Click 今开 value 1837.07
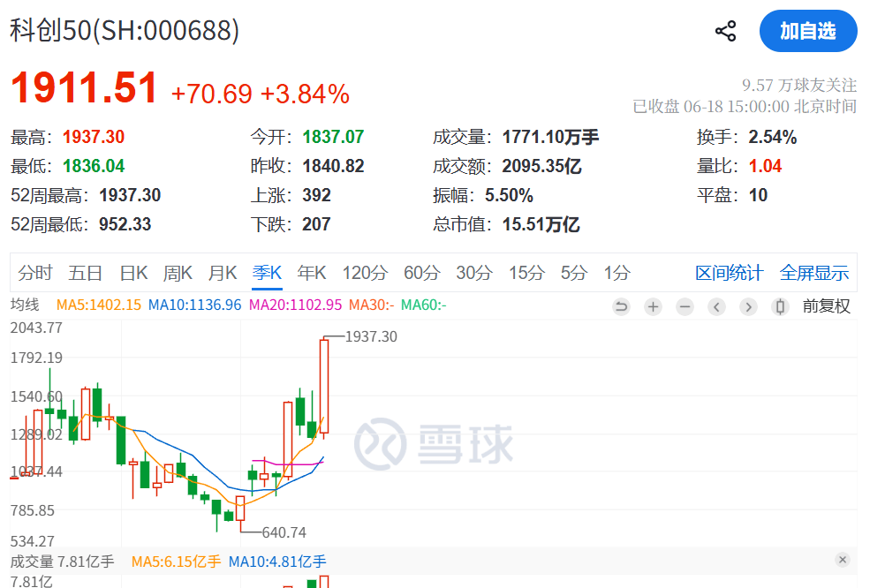Image resolution: width=885 pixels, height=588 pixels. point(333,137)
